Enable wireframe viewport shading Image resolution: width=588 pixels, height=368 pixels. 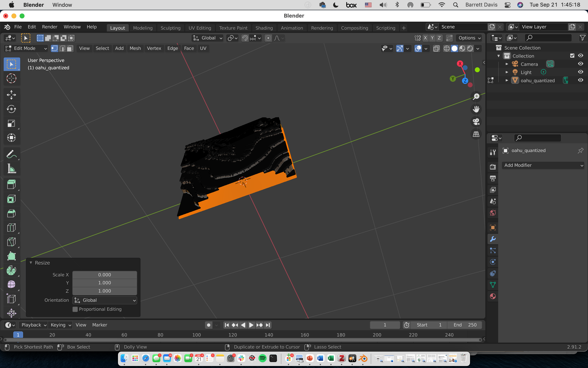pyautogui.click(x=447, y=49)
